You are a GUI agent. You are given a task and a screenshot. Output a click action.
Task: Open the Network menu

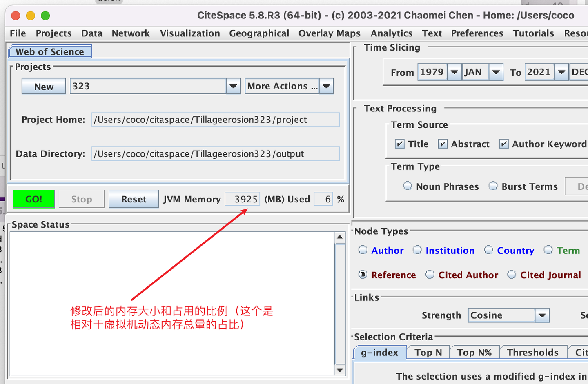coord(131,33)
